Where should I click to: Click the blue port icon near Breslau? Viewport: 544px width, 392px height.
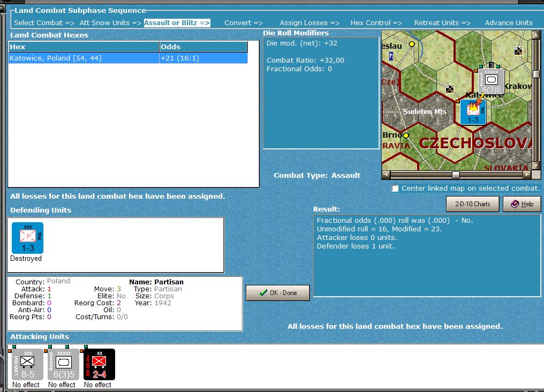coord(391,56)
